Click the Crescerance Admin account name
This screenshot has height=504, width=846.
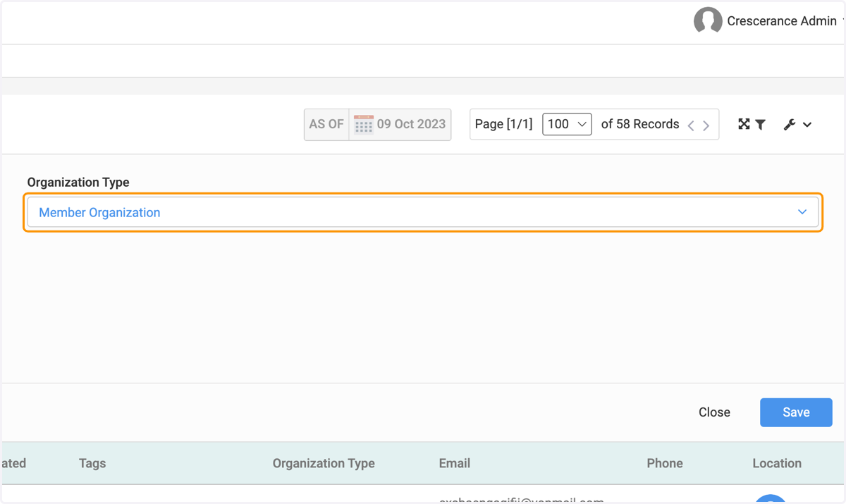coord(782,21)
